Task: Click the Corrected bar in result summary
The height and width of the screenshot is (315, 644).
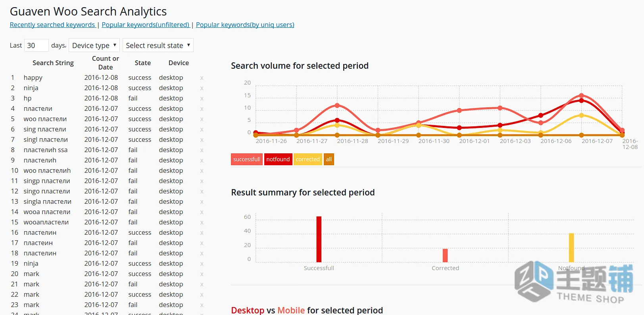Action: (445, 255)
